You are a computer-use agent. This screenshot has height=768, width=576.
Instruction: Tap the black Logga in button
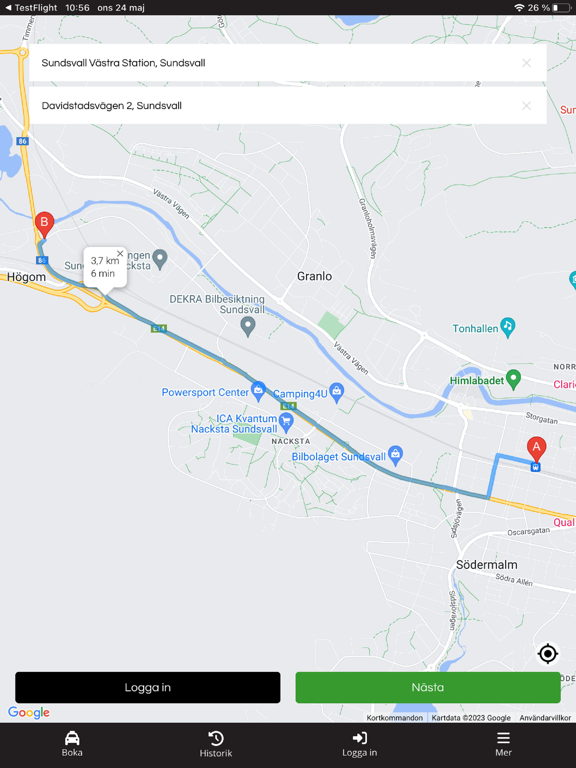click(x=147, y=687)
